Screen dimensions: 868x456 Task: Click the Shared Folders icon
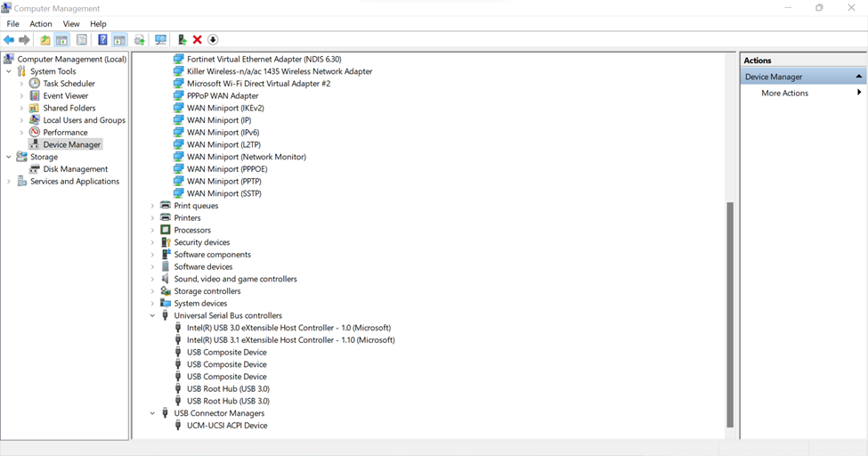(x=35, y=108)
